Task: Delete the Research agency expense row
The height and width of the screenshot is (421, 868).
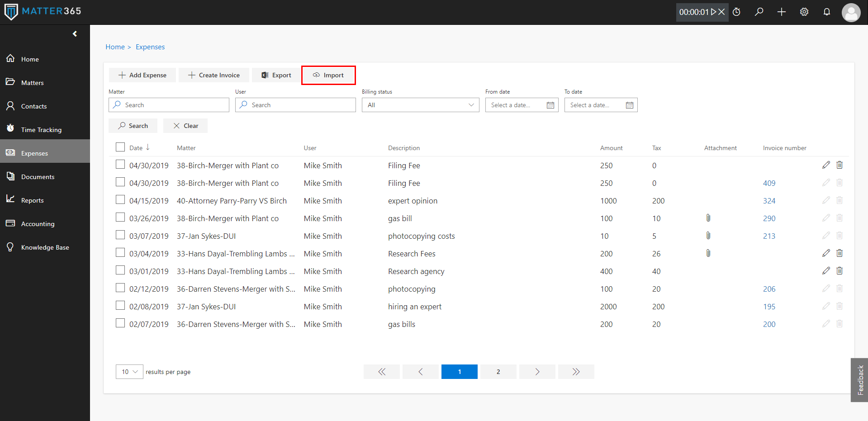Action: tap(840, 271)
